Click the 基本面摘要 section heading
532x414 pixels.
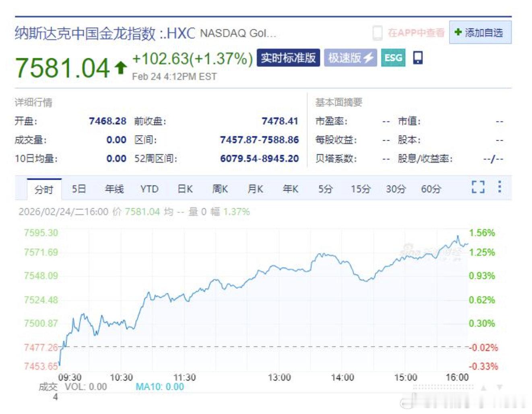point(339,102)
